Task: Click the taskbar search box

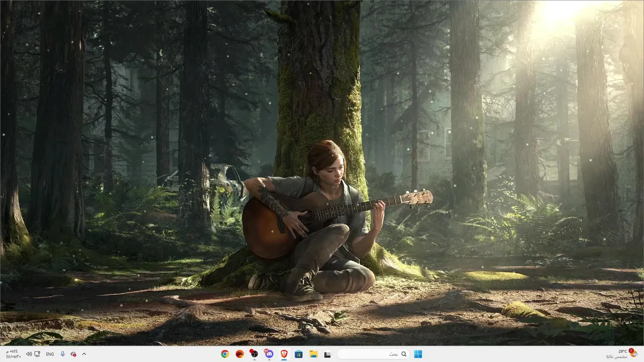Action: tap(373, 354)
